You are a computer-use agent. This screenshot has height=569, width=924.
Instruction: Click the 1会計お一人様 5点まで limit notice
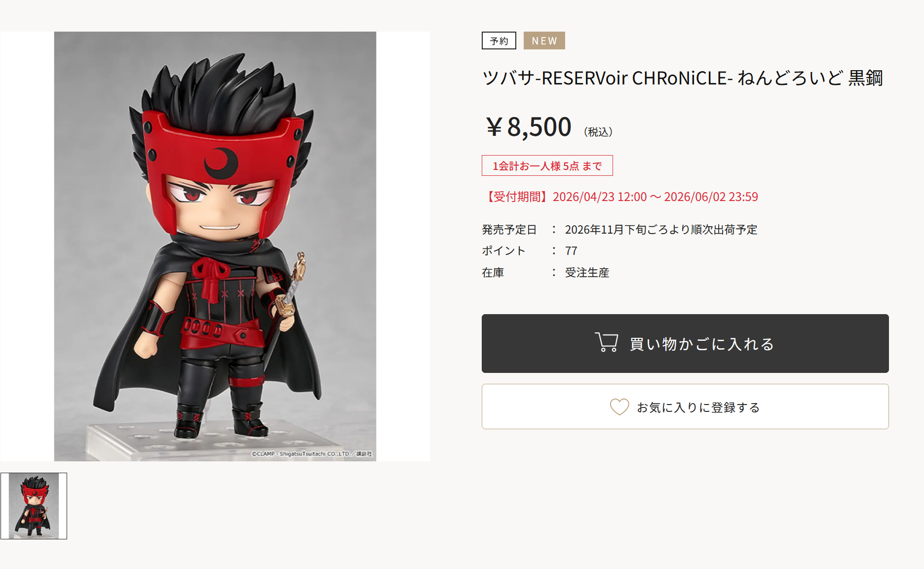click(x=547, y=165)
